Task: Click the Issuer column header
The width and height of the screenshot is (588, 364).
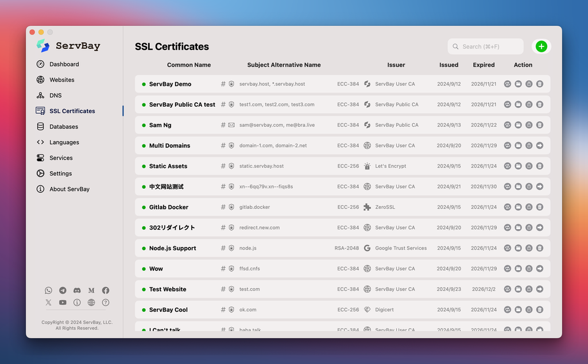Action: click(396, 65)
